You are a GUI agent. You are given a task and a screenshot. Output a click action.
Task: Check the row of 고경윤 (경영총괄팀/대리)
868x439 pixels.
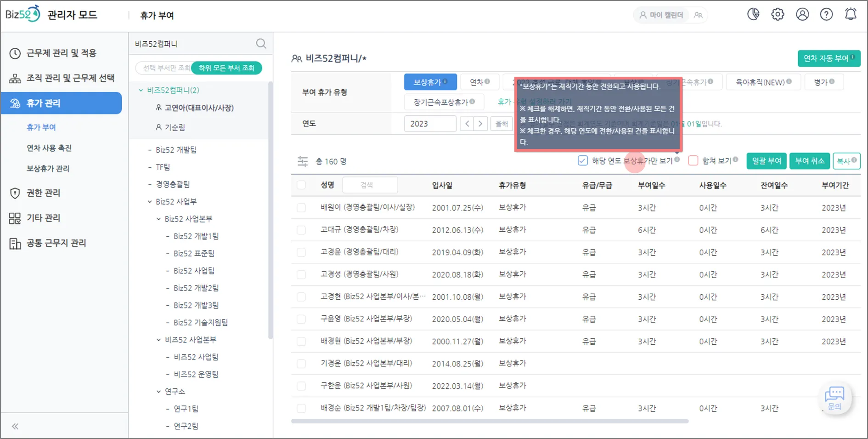point(301,252)
